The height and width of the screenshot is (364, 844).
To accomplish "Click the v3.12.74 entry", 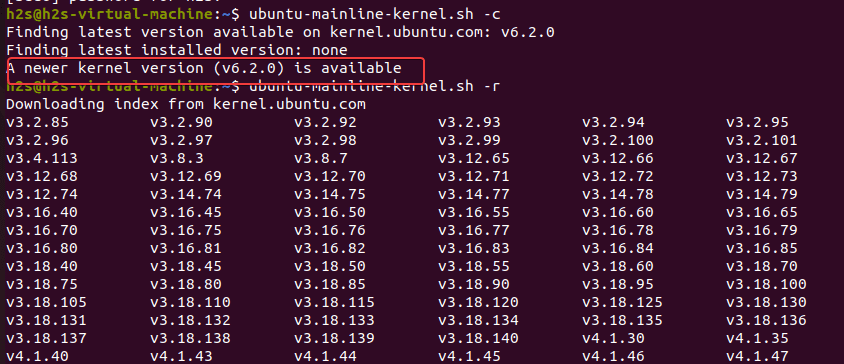I will point(42,194).
